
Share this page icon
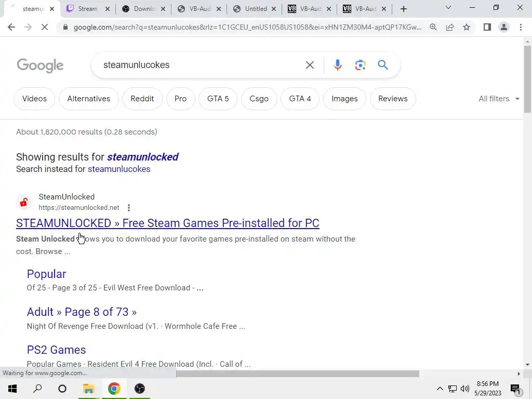pos(450,27)
